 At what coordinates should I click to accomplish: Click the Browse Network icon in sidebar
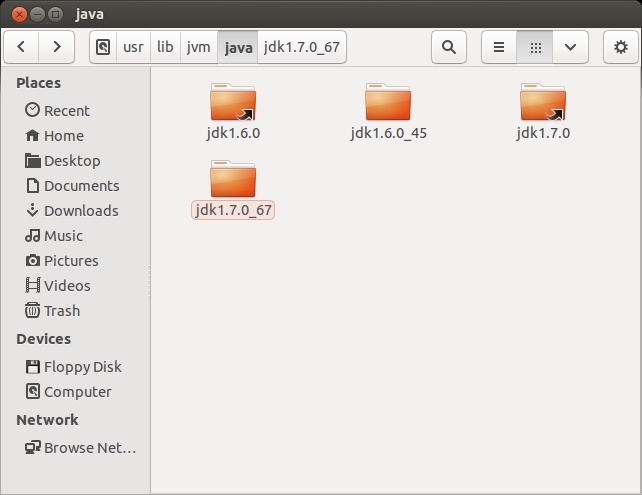coord(32,447)
